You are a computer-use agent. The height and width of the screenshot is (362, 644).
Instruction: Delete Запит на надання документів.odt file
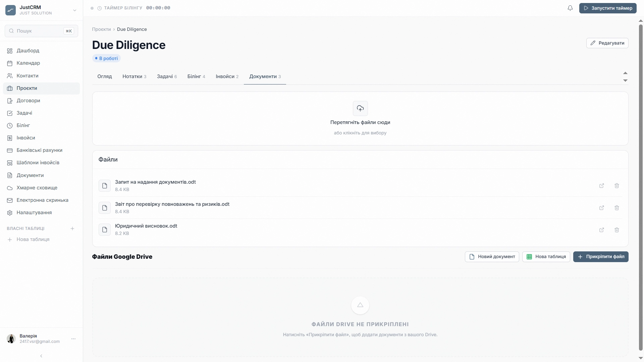click(x=617, y=186)
